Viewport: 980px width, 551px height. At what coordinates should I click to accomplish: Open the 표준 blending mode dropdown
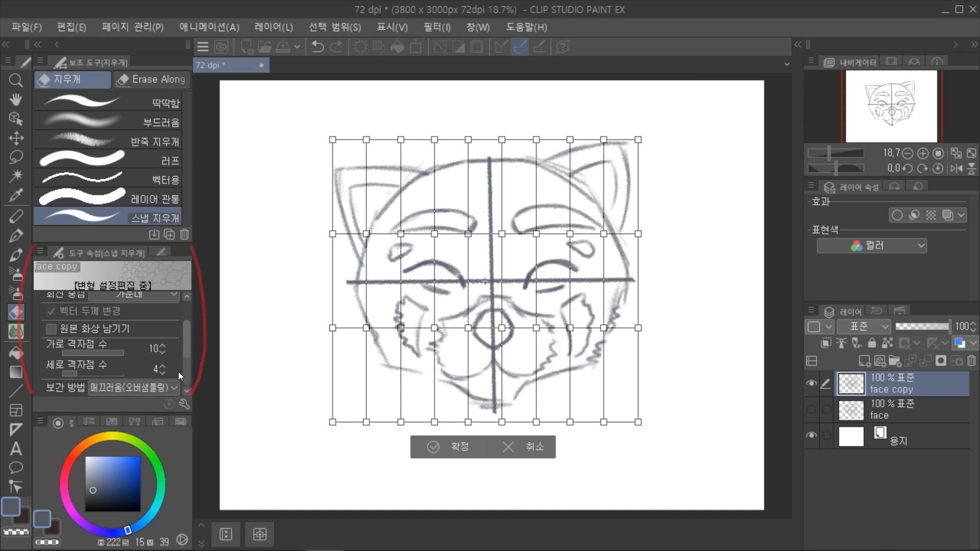tap(864, 327)
